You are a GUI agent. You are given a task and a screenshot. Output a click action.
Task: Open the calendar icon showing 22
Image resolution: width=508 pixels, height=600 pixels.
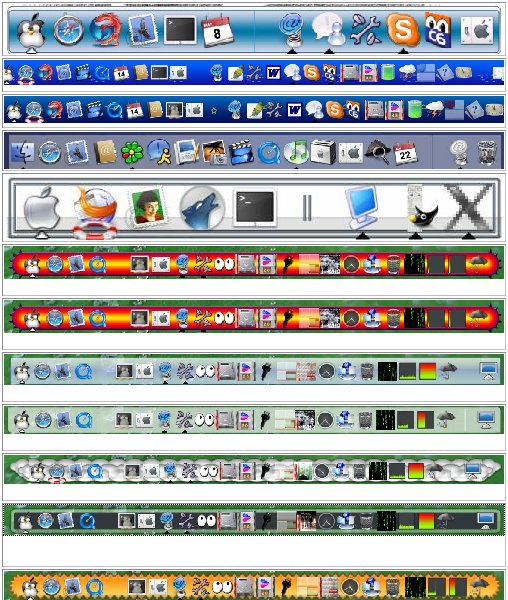click(x=405, y=152)
